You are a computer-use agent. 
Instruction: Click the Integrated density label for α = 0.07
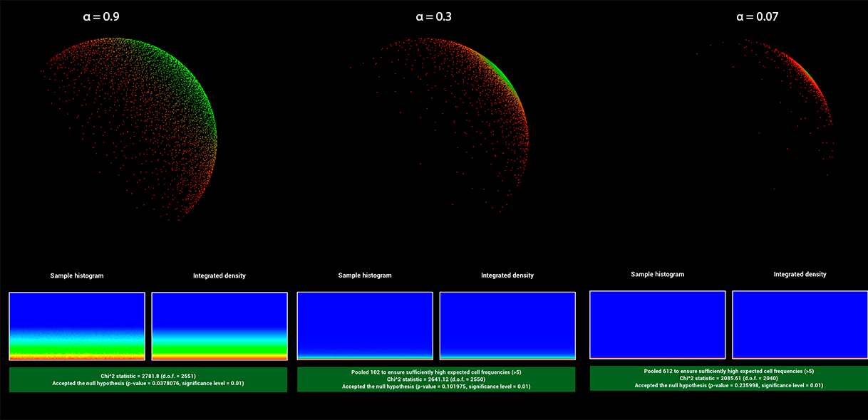[x=800, y=274]
